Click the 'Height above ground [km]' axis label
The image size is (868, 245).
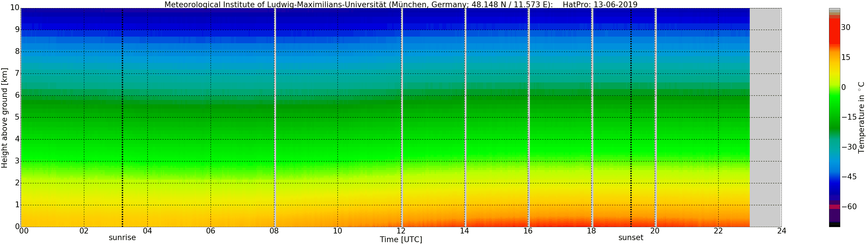tap(4, 118)
